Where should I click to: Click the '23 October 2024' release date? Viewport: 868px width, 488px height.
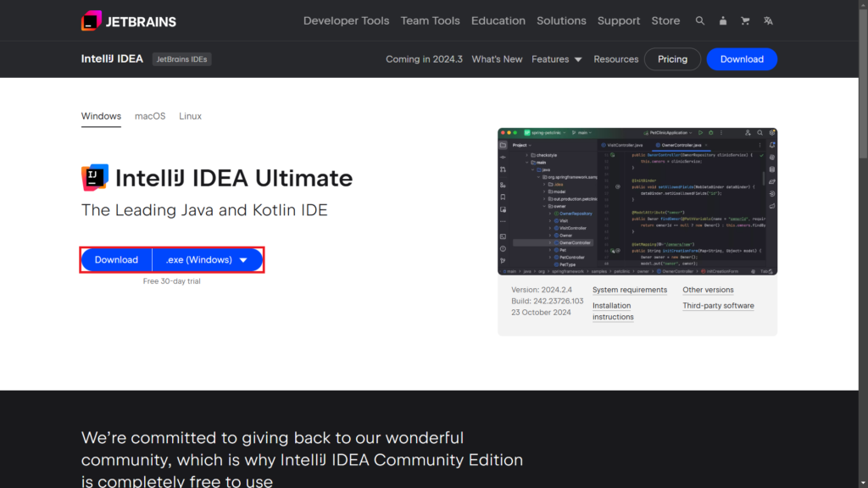[x=541, y=312]
